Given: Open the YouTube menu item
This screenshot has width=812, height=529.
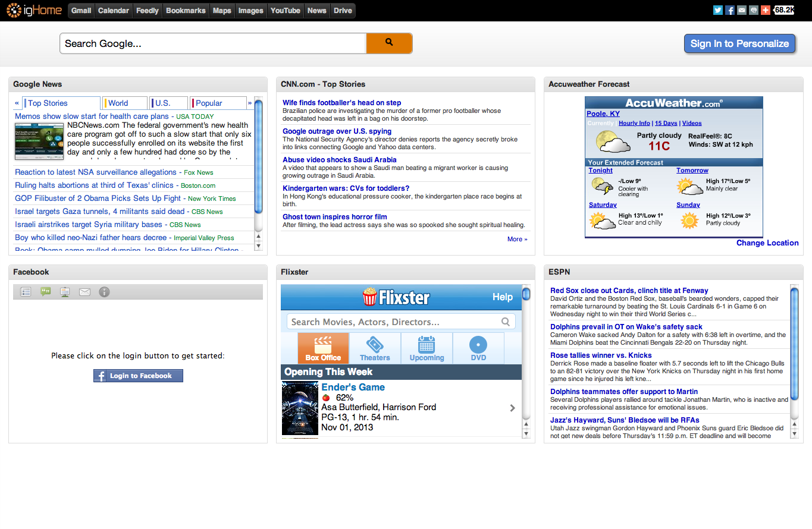Looking at the screenshot, I should [286, 10].
